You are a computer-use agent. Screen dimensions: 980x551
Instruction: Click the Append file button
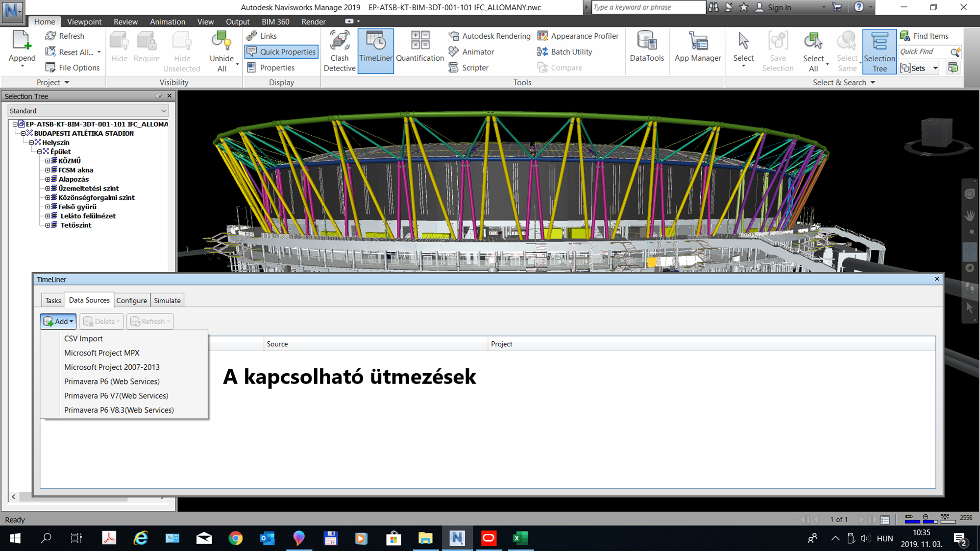[x=22, y=47]
